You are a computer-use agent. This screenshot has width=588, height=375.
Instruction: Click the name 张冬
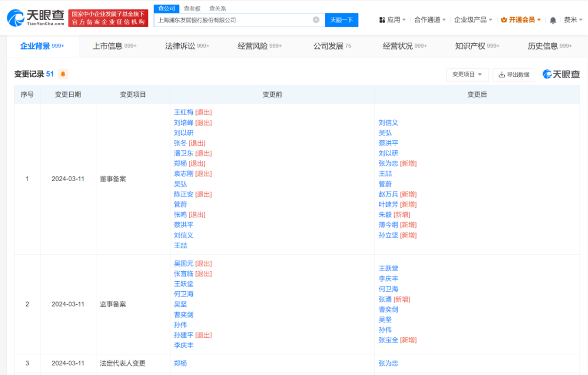pyautogui.click(x=181, y=143)
